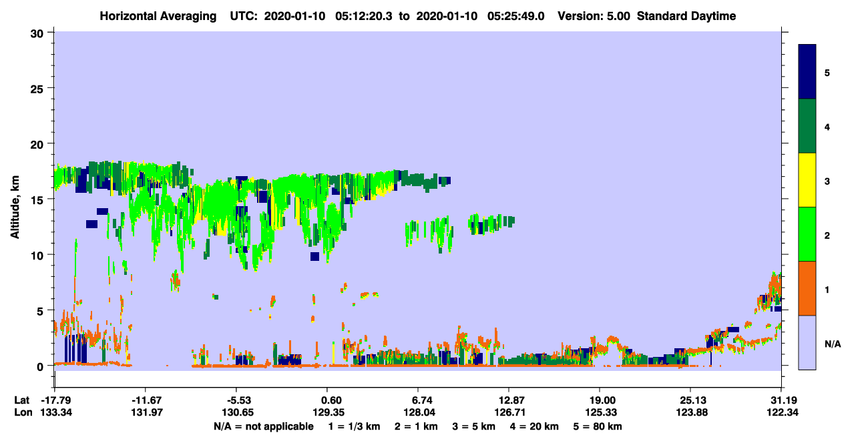Click 'Version: 5.00' in the title
Viewport: 868px width, 445px height.
coord(595,16)
